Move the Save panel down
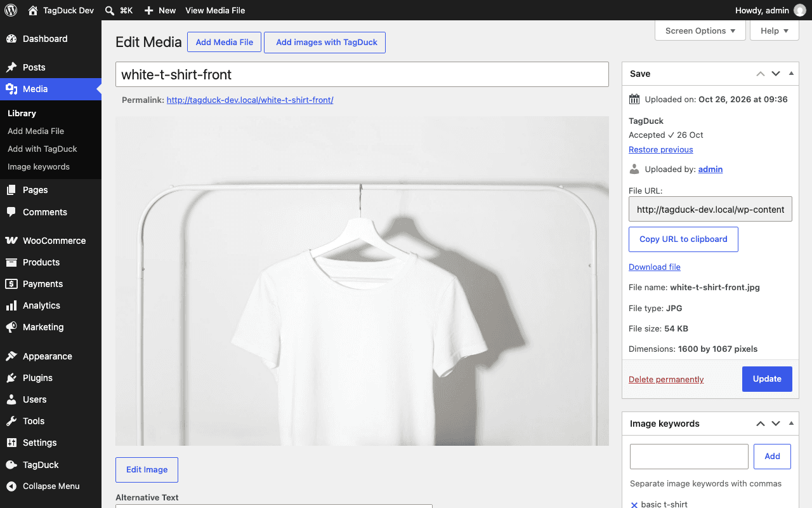Image resolution: width=812 pixels, height=508 pixels. click(x=776, y=74)
